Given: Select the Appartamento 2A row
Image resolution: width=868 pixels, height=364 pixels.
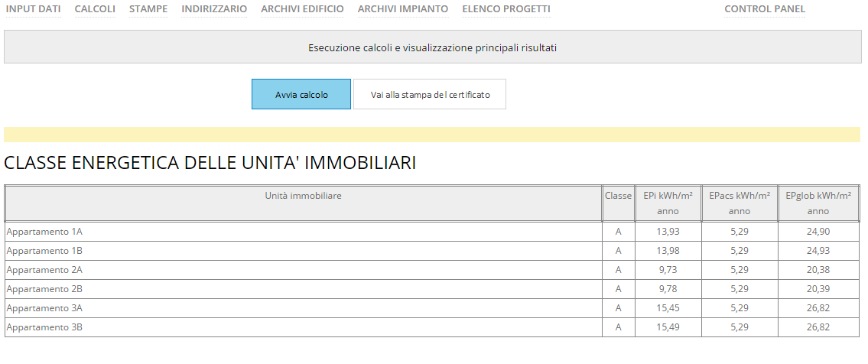Looking at the screenshot, I should (x=432, y=270).
